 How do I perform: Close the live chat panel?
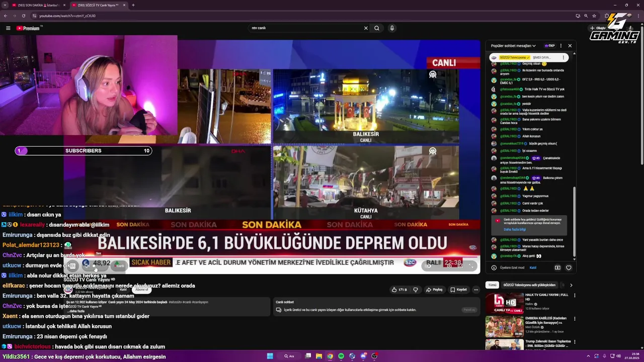coord(570,46)
